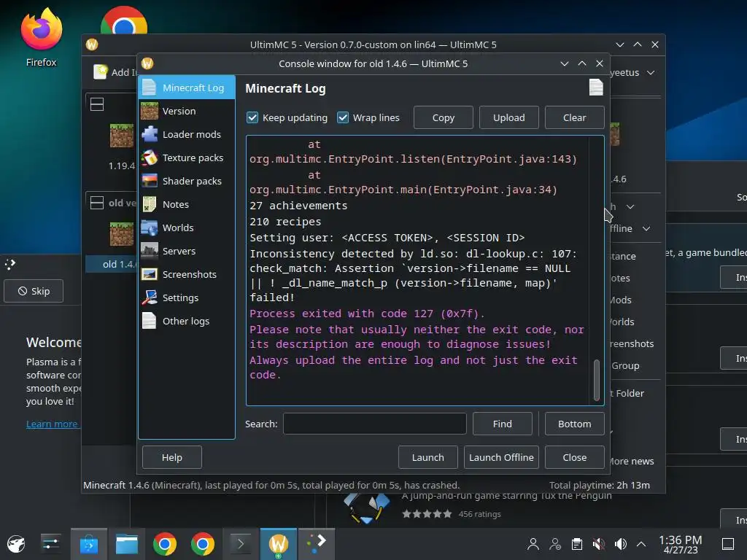Open the Minecraft Log page in sidebar
Image resolution: width=747 pixels, height=560 pixels.
point(187,87)
